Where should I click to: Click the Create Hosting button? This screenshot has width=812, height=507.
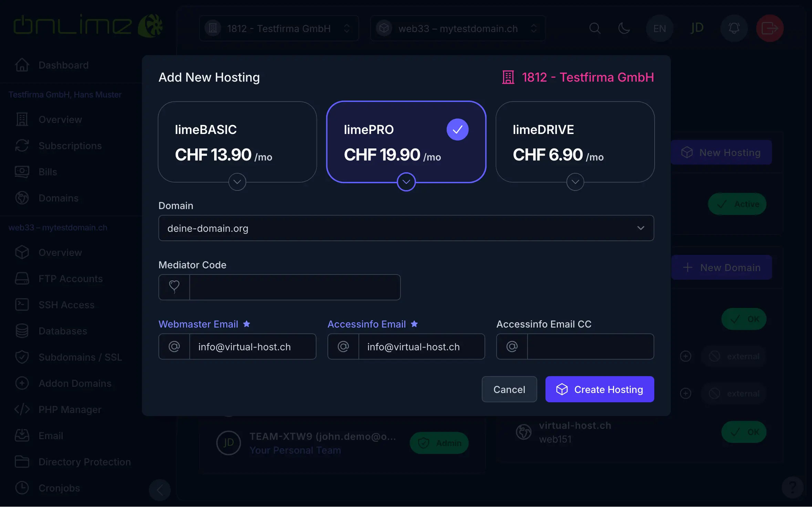pyautogui.click(x=600, y=389)
